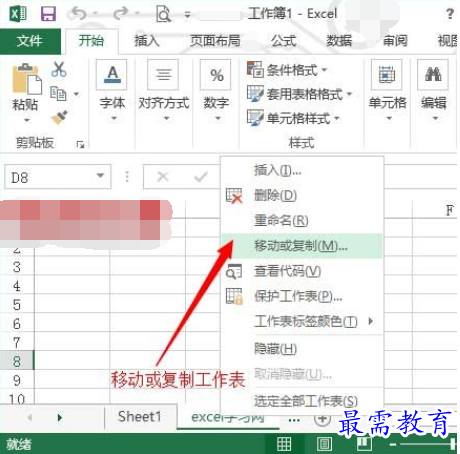This screenshot has width=460, height=454.
Task: Add a new sheet with plus button
Action: point(323,418)
